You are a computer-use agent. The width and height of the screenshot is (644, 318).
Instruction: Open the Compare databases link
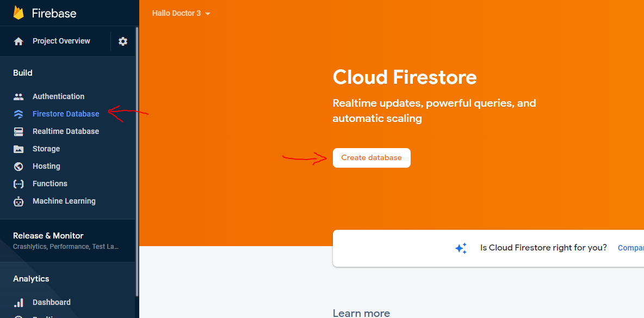click(630, 248)
